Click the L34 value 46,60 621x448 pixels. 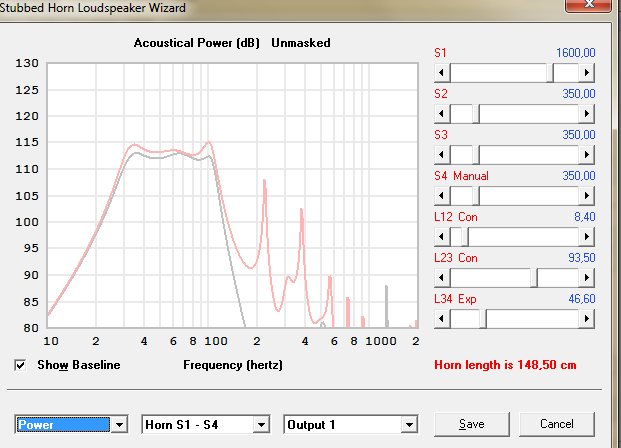[582, 299]
